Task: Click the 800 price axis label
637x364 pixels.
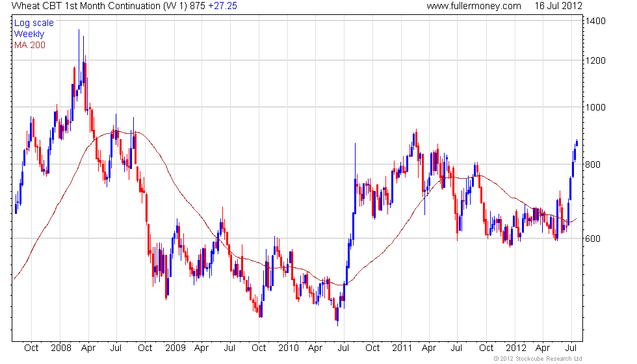Action: point(593,164)
